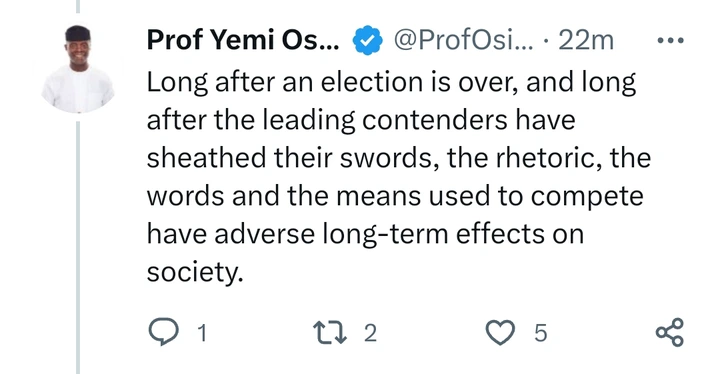Open the reply comment icon

(x=163, y=332)
